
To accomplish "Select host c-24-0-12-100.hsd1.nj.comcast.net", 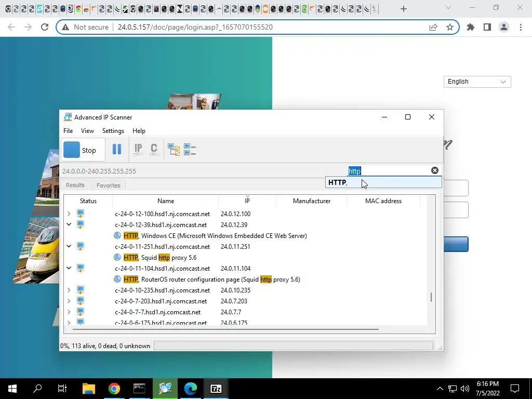I will click(162, 214).
